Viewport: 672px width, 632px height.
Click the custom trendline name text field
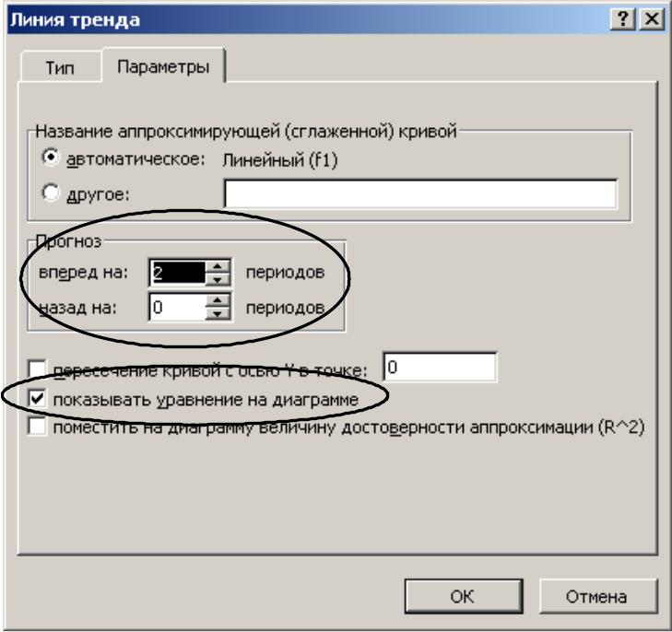[x=420, y=194]
